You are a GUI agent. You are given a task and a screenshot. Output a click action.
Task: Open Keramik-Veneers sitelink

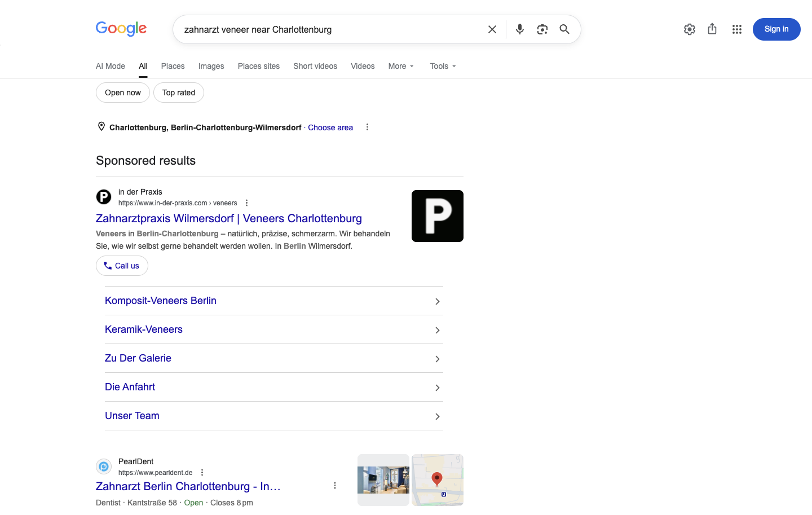tap(144, 329)
